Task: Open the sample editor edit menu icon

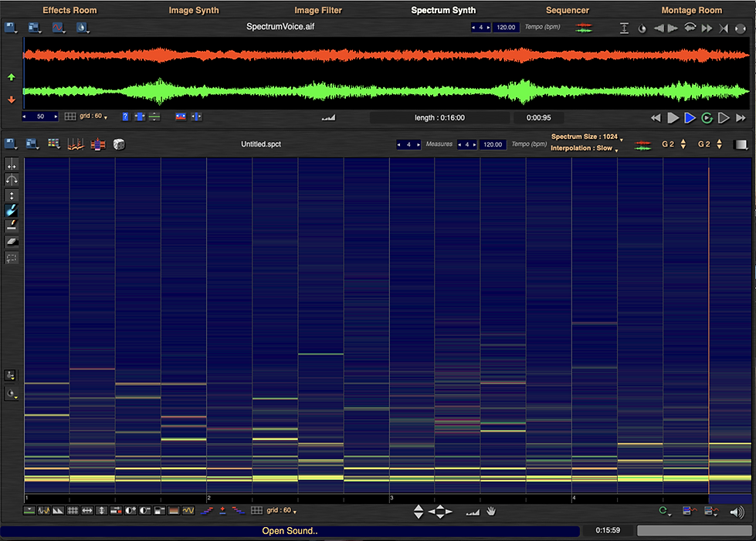Action: tap(34, 28)
